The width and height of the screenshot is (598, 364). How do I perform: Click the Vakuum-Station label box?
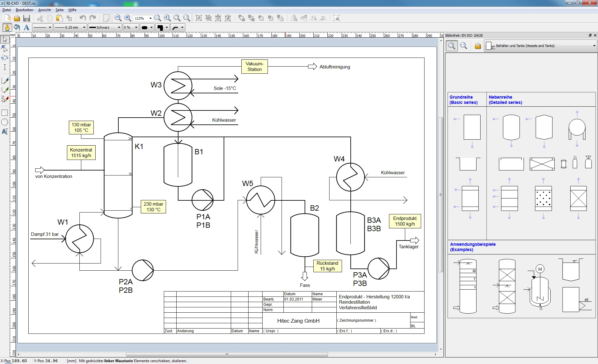click(254, 67)
